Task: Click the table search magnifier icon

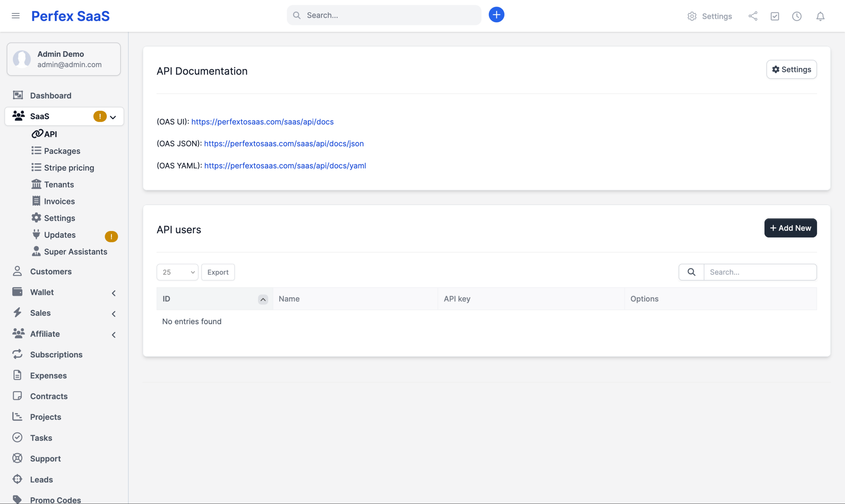Action: click(x=691, y=272)
